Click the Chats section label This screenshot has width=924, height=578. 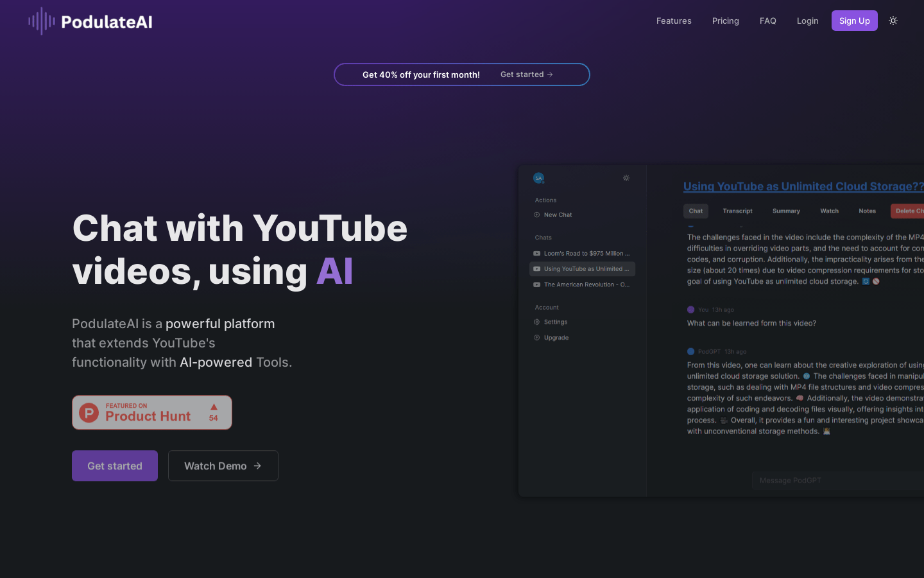click(x=543, y=238)
